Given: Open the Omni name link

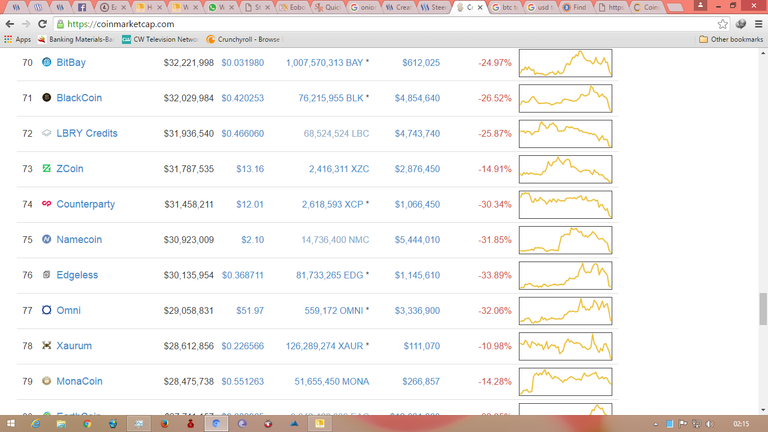Looking at the screenshot, I should pyautogui.click(x=69, y=310).
